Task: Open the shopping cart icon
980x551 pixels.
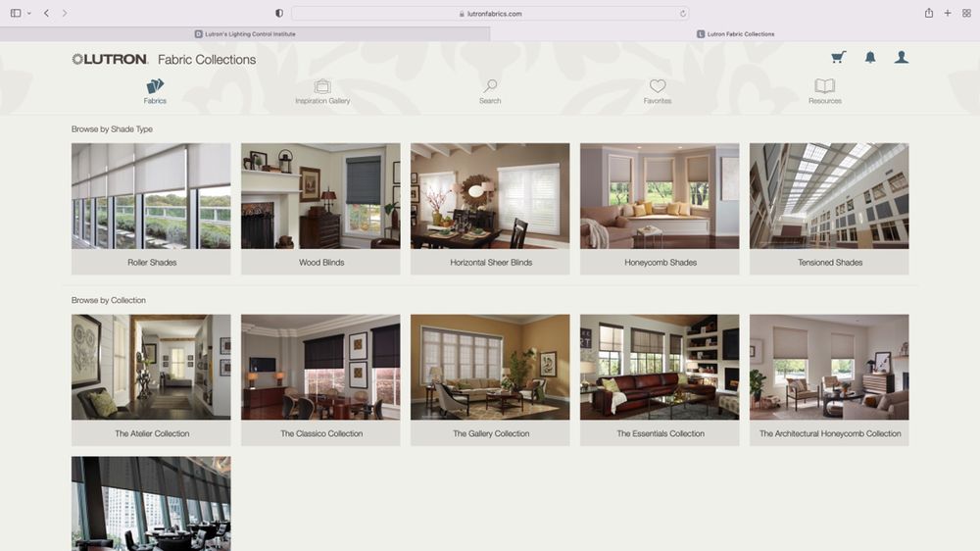Action: point(838,58)
